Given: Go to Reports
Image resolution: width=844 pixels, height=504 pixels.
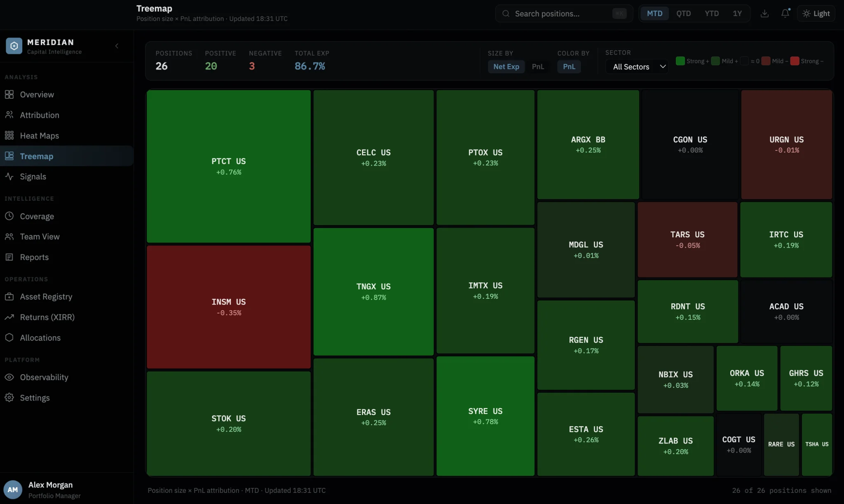Looking at the screenshot, I should [67, 257].
